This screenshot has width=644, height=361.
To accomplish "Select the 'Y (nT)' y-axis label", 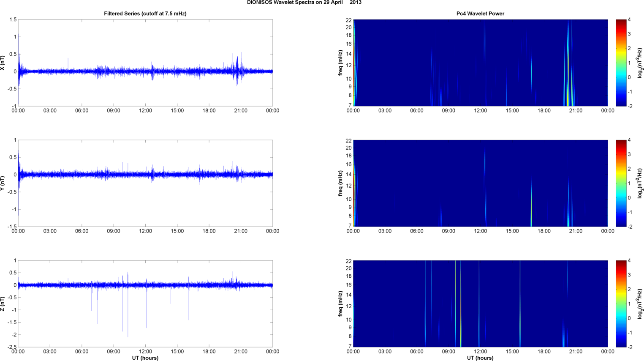I will tap(3, 183).
